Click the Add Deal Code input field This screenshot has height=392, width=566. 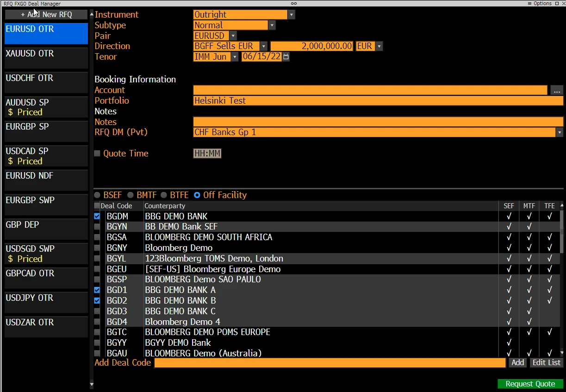click(330, 363)
